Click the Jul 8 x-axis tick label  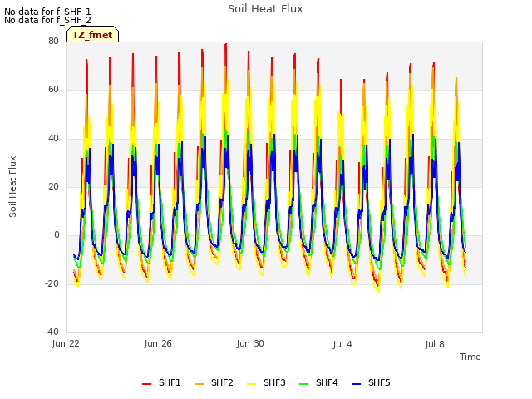click(x=435, y=344)
